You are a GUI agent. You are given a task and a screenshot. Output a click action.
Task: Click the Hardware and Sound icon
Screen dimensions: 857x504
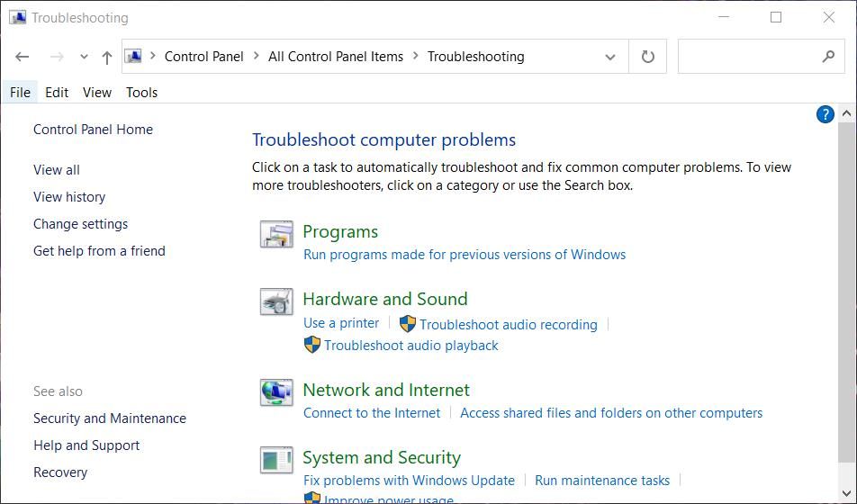coord(276,301)
